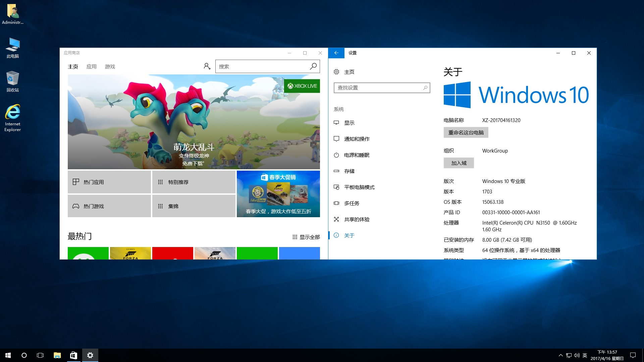Click the WorkGroup organization value

(495, 151)
